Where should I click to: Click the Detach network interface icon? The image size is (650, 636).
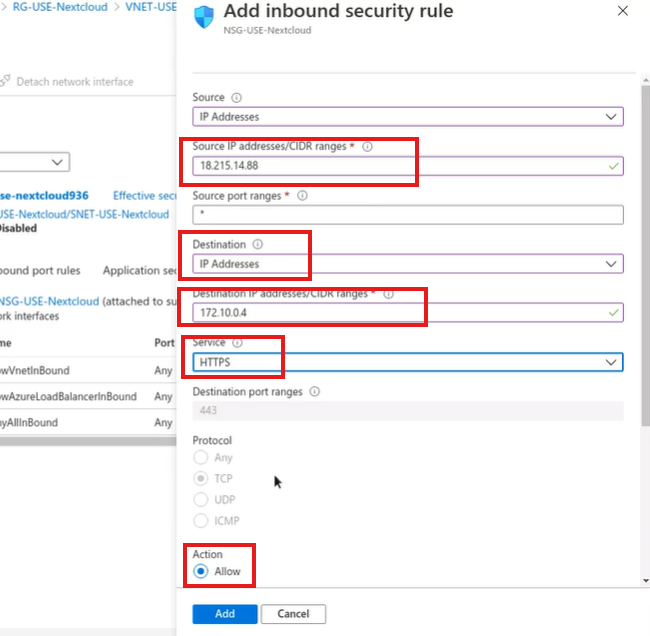point(5,81)
